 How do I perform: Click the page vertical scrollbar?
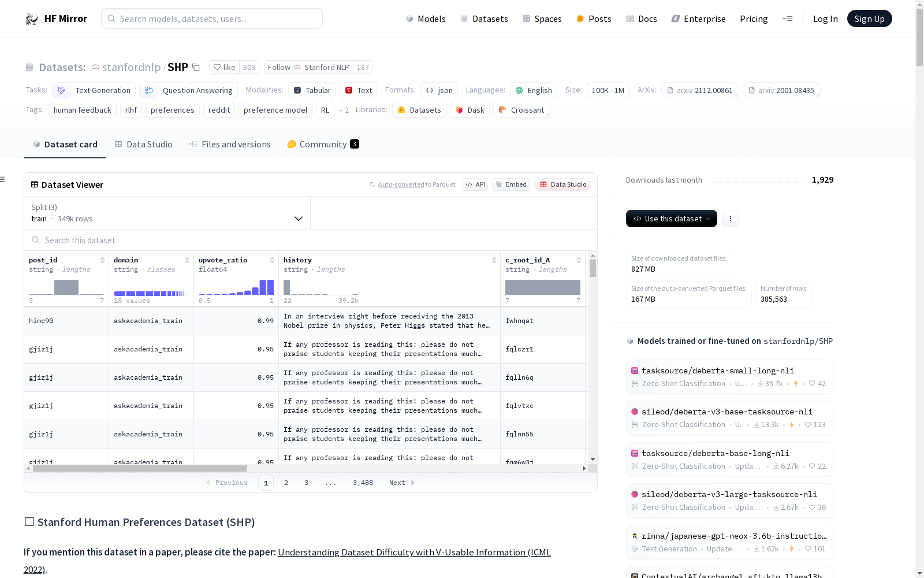(x=919, y=38)
